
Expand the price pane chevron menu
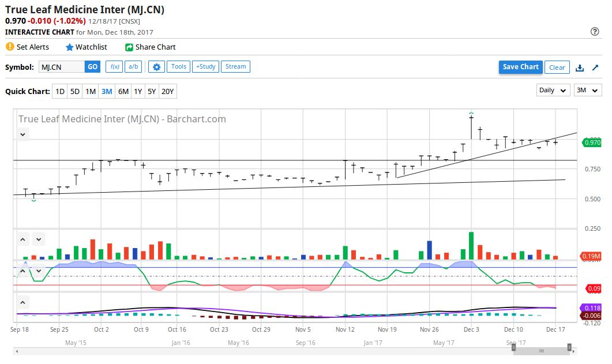(22, 134)
